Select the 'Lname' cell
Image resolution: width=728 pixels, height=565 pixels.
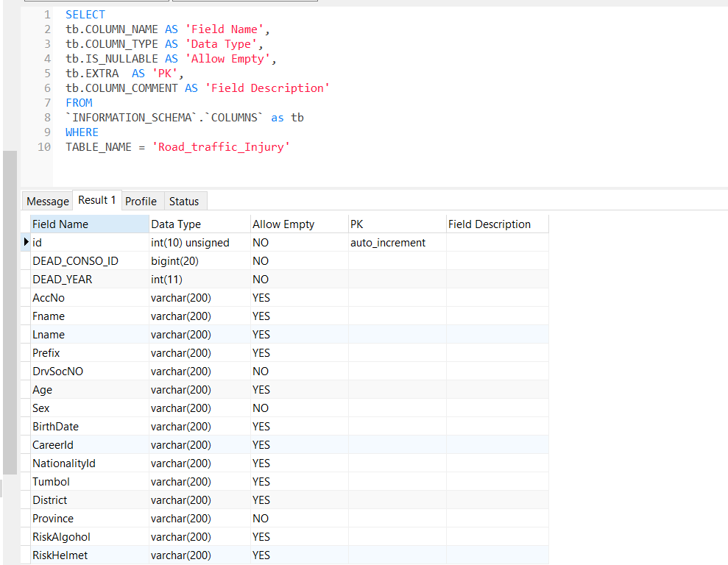click(x=90, y=335)
